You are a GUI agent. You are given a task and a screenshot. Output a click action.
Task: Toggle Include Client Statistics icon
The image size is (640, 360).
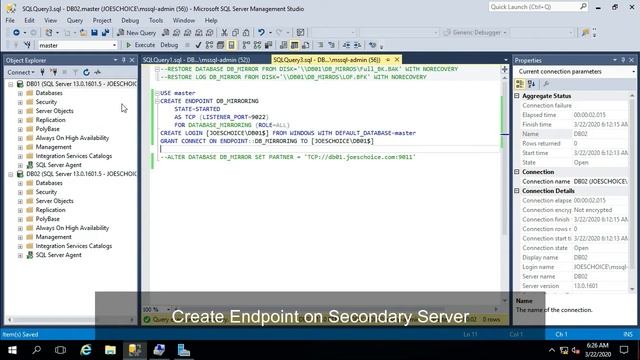pyautogui.click(x=268, y=45)
